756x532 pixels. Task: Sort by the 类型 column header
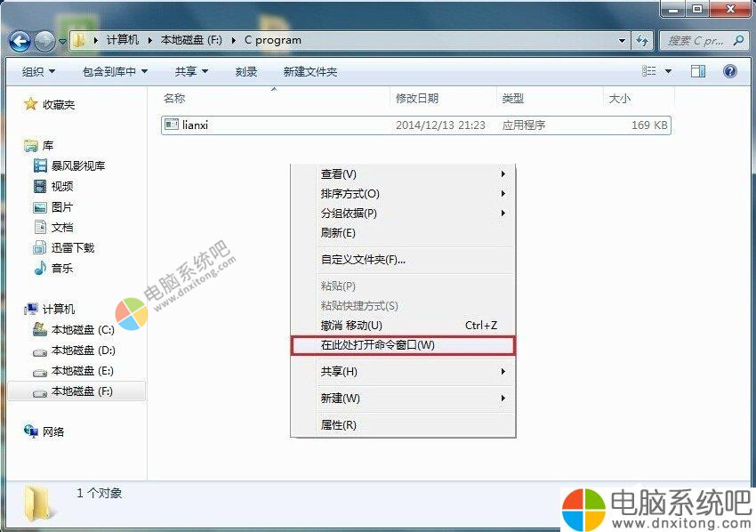point(512,99)
